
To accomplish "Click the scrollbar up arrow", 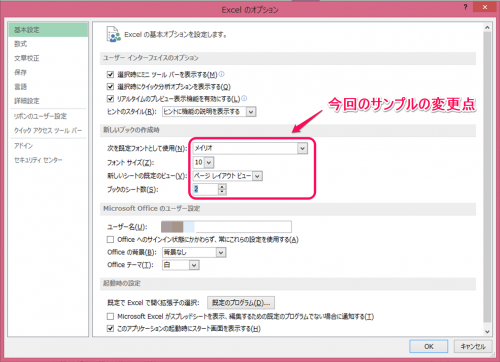I will point(487,27).
